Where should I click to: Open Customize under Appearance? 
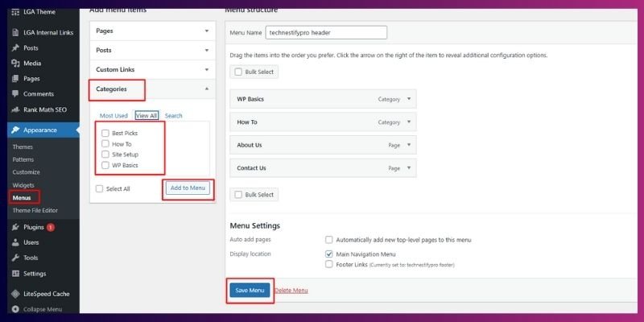pos(26,172)
